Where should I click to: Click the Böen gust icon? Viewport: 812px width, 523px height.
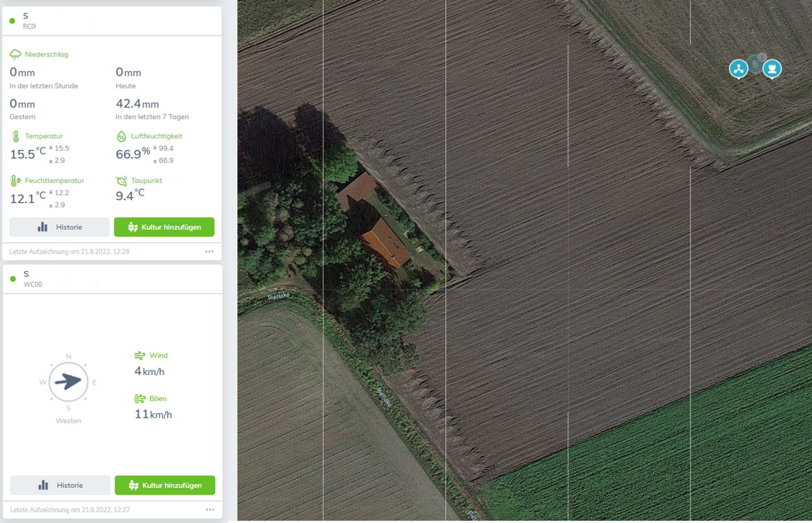[140, 399]
